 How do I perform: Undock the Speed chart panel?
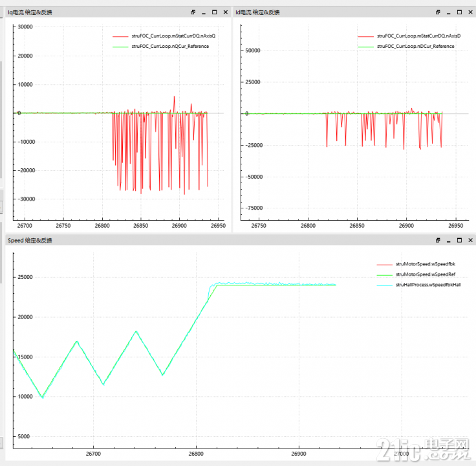(438, 240)
